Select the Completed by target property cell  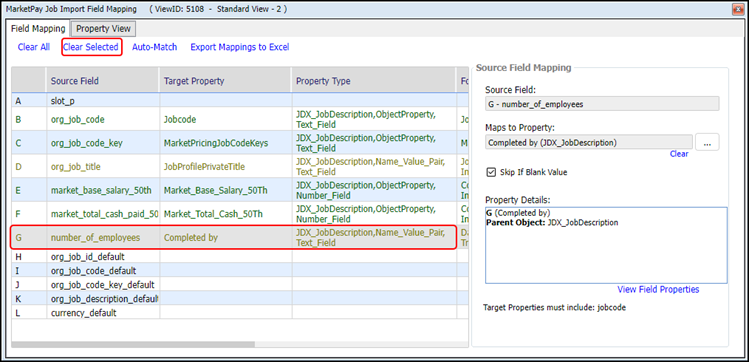coord(225,237)
